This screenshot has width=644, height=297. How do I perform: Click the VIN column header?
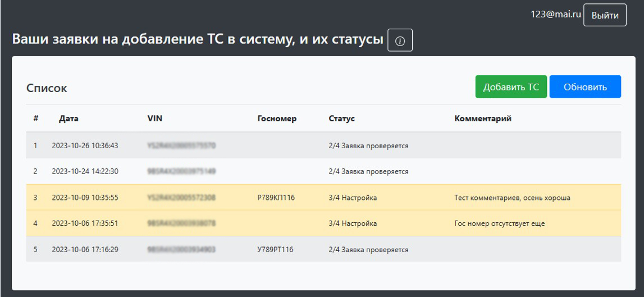pos(154,118)
